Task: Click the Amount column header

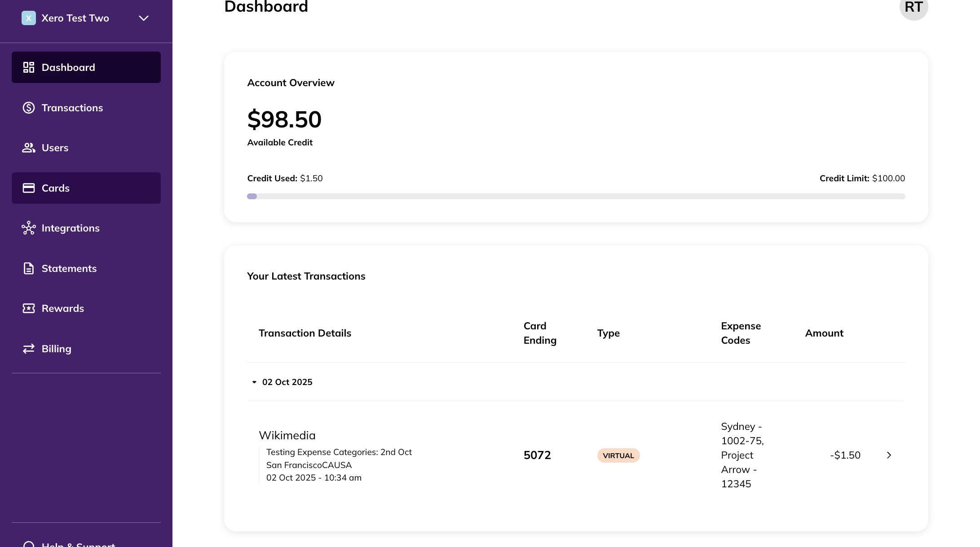Action: pyautogui.click(x=824, y=333)
